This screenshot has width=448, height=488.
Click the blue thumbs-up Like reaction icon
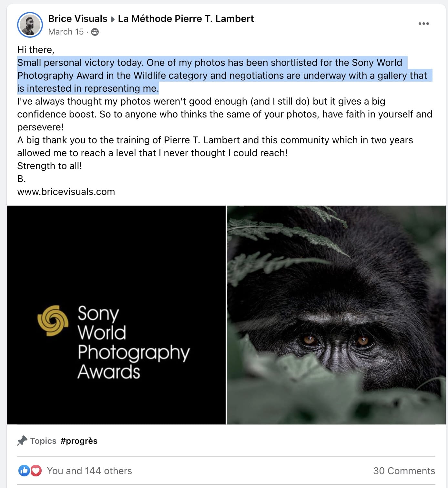[24, 471]
